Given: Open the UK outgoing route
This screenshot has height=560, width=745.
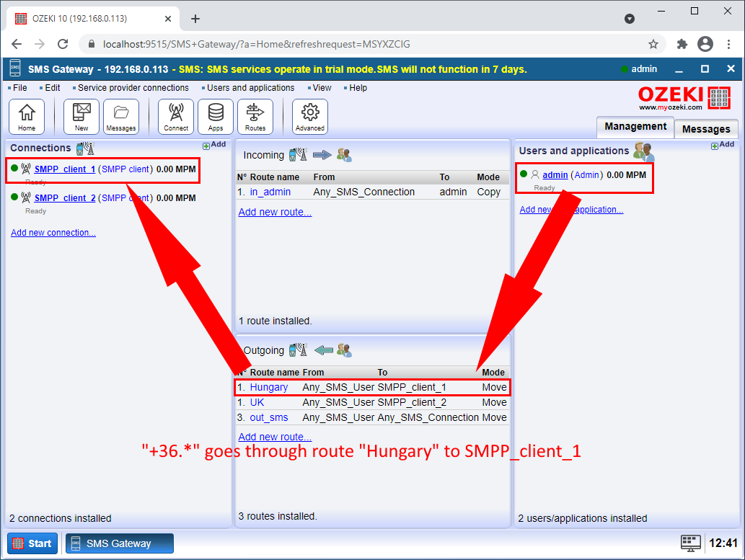Looking at the screenshot, I should click(257, 402).
